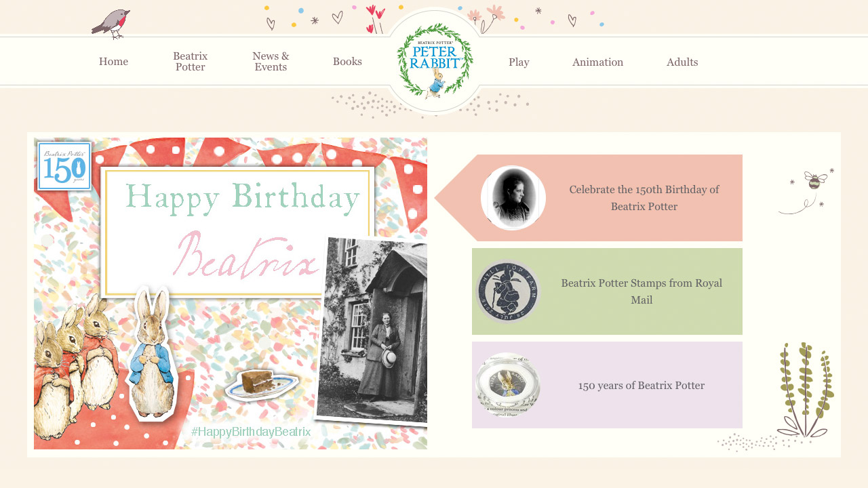Open 150 years of Beatrix Potter link
Screen dimensions: 868x488
pyautogui.click(x=642, y=386)
